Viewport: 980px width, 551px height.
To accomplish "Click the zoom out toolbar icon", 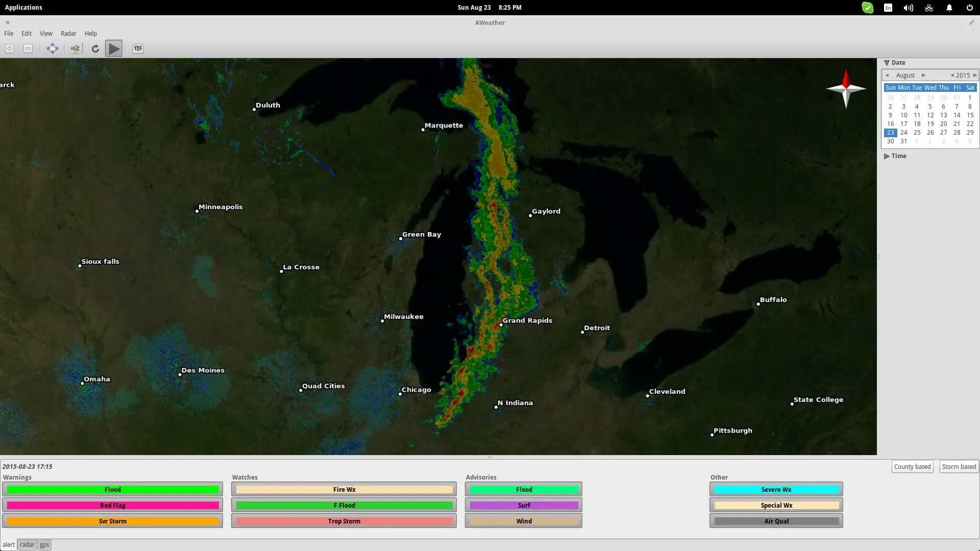I will 28,48.
